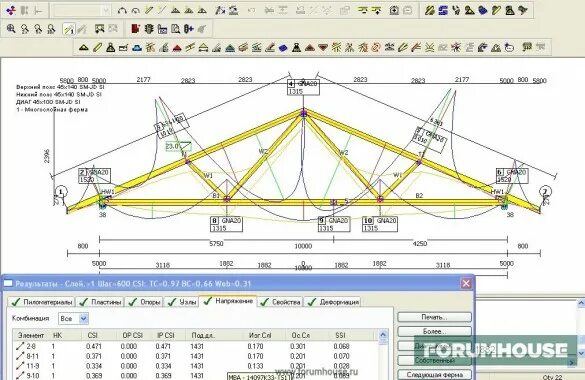Open the empty combo box in top toolbar
The image size is (585, 380).
(81, 10)
